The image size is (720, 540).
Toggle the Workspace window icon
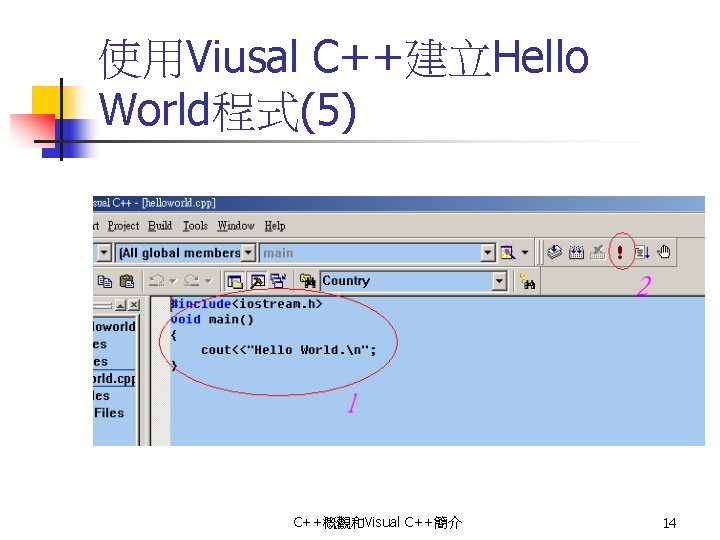235,281
